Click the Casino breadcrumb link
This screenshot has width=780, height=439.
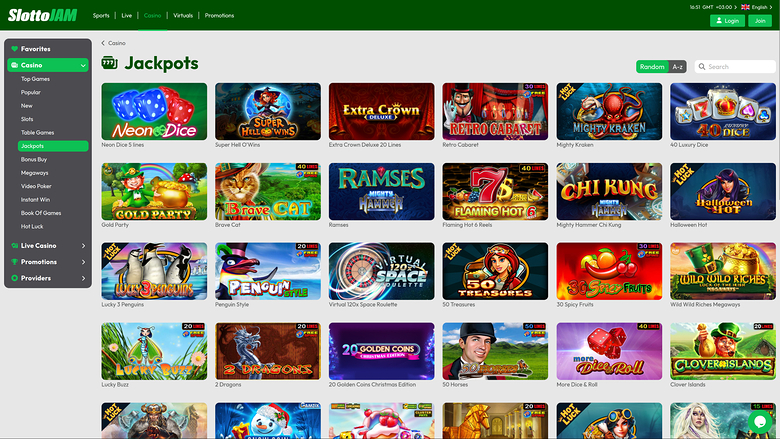coord(117,43)
